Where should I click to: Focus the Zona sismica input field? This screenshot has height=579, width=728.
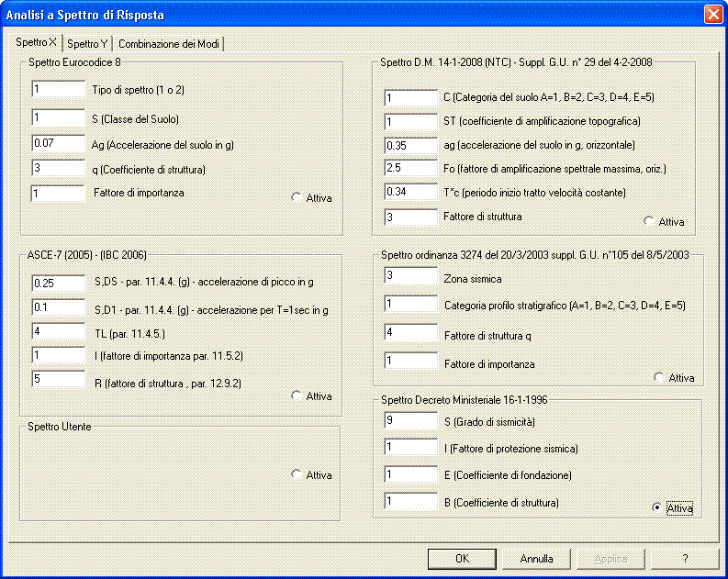point(410,276)
